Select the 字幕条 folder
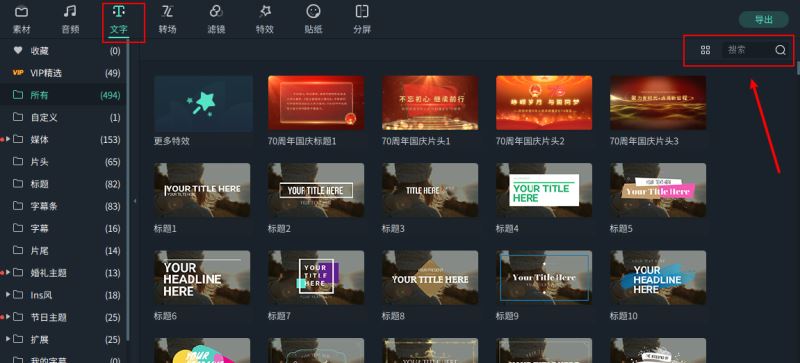 point(63,206)
